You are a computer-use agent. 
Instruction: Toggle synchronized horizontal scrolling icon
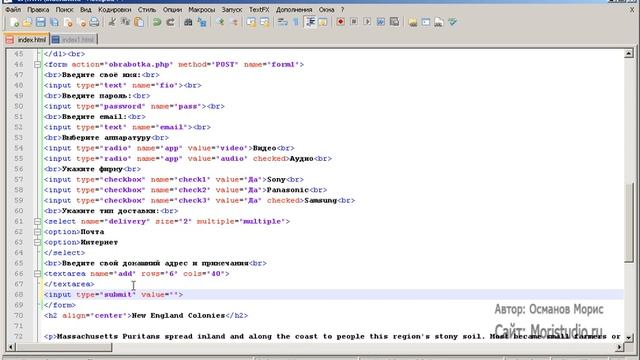(265, 22)
